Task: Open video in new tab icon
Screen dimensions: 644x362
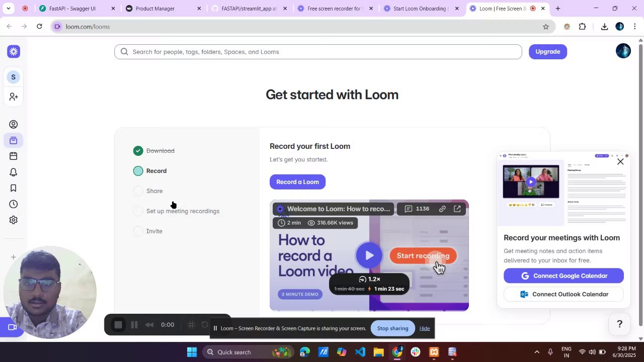Action: coord(457,209)
